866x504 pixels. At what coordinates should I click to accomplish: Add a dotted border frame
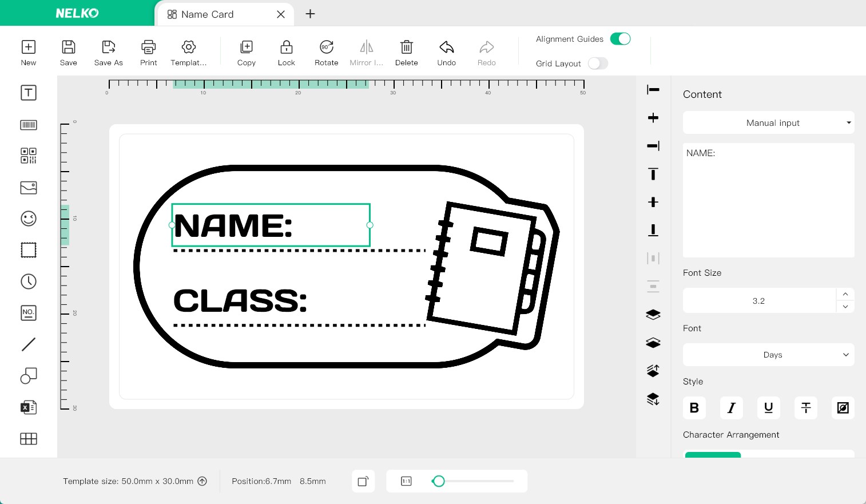click(29, 250)
